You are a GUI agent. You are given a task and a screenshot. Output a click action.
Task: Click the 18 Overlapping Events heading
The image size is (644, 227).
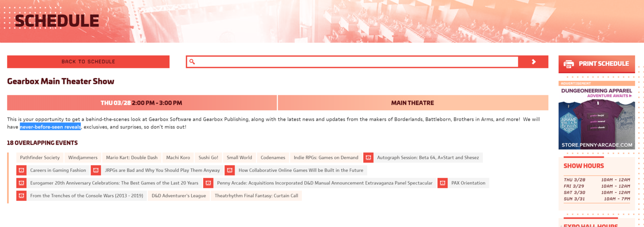42,143
